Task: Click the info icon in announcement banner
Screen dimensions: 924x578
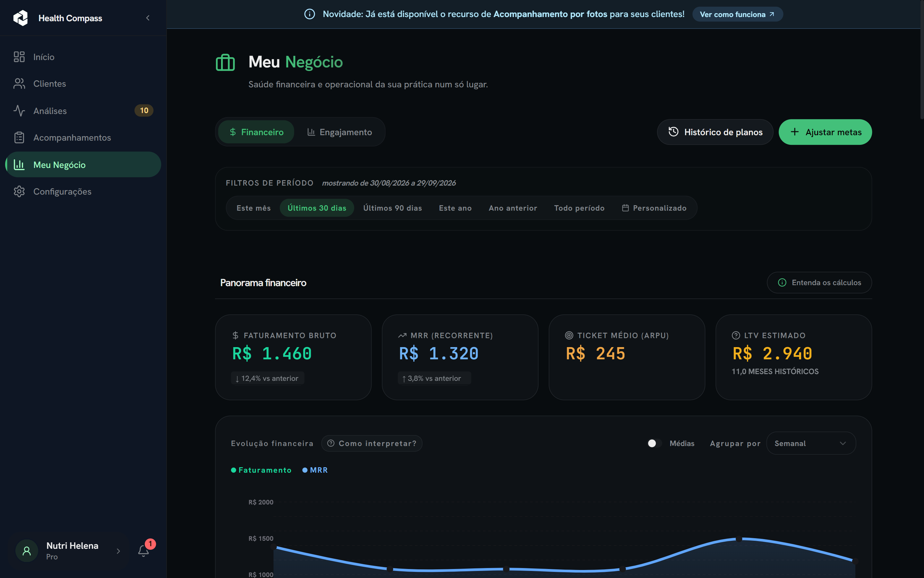Action: [310, 14]
